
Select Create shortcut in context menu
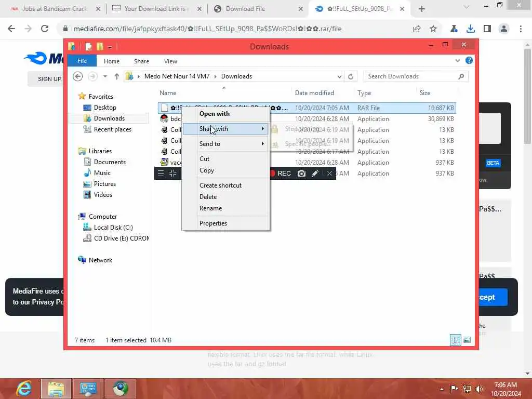pos(220,185)
